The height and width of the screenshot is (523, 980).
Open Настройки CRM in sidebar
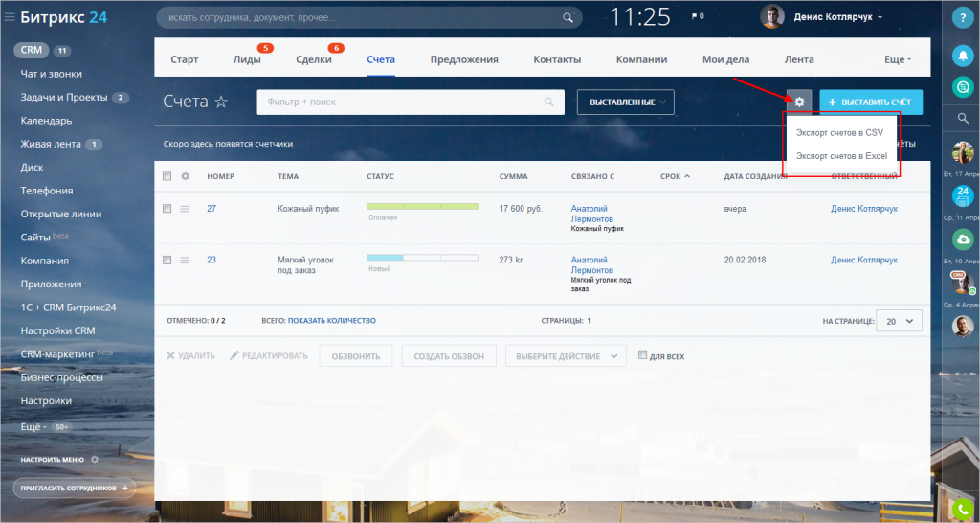[x=57, y=330]
